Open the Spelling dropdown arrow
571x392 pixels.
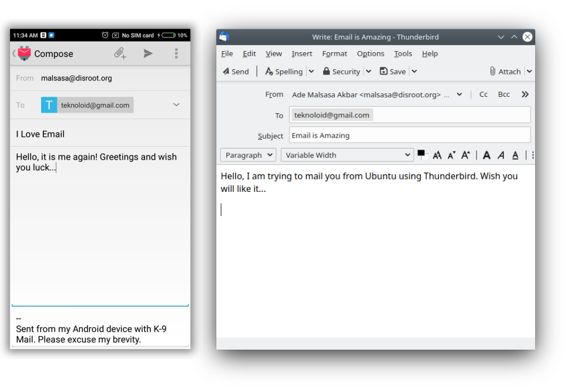(x=311, y=72)
